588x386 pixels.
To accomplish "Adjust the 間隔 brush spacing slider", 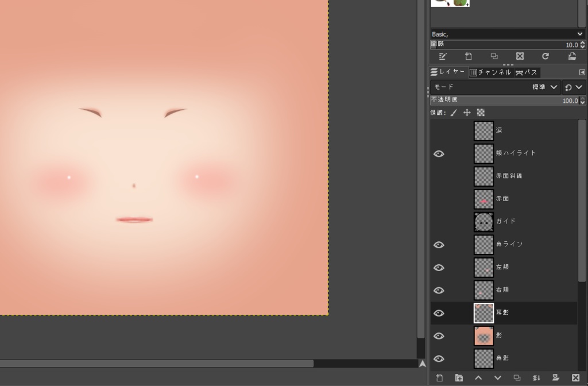I will pos(505,45).
